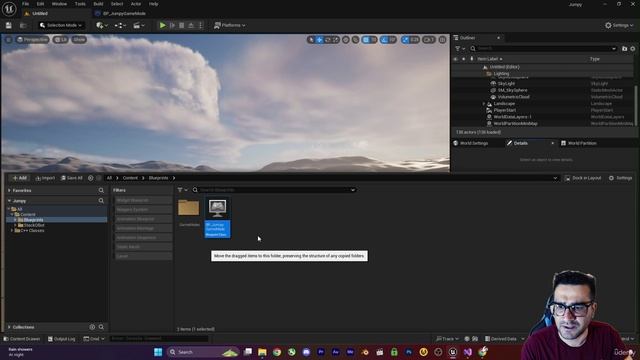Switch to the Untitled level tab
The width and height of the screenshot is (640, 360).
pos(40,13)
